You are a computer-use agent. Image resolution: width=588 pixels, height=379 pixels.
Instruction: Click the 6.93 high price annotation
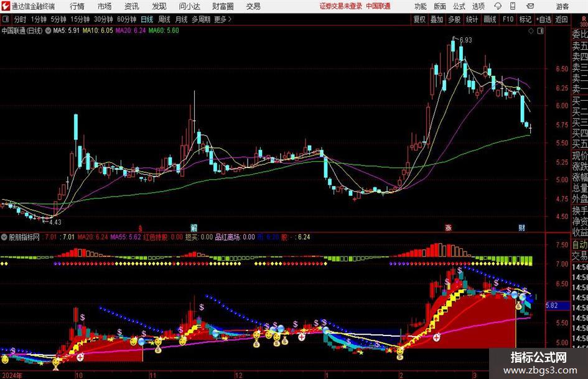[x=465, y=40]
